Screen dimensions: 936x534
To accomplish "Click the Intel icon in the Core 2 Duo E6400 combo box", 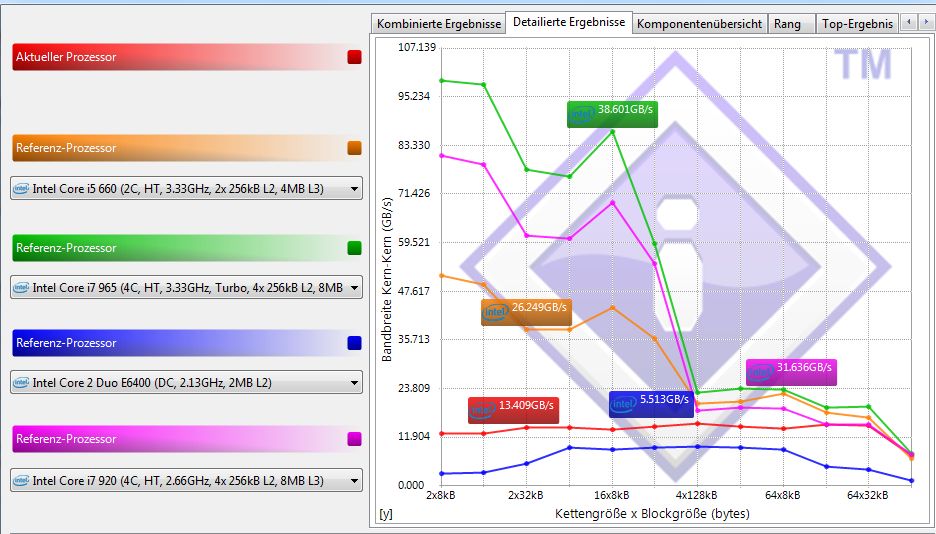I will click(21, 382).
